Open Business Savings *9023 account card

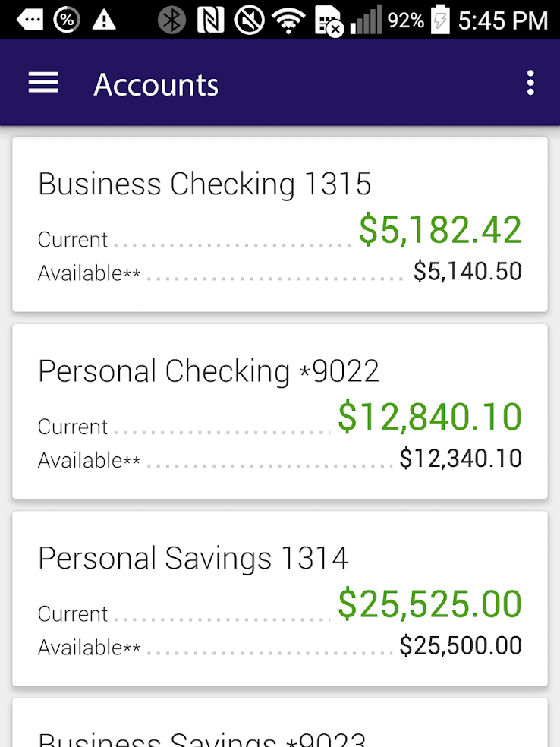point(280,723)
